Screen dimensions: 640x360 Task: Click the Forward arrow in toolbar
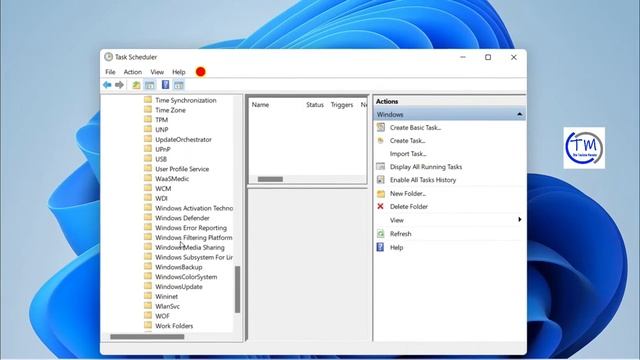coord(119,85)
